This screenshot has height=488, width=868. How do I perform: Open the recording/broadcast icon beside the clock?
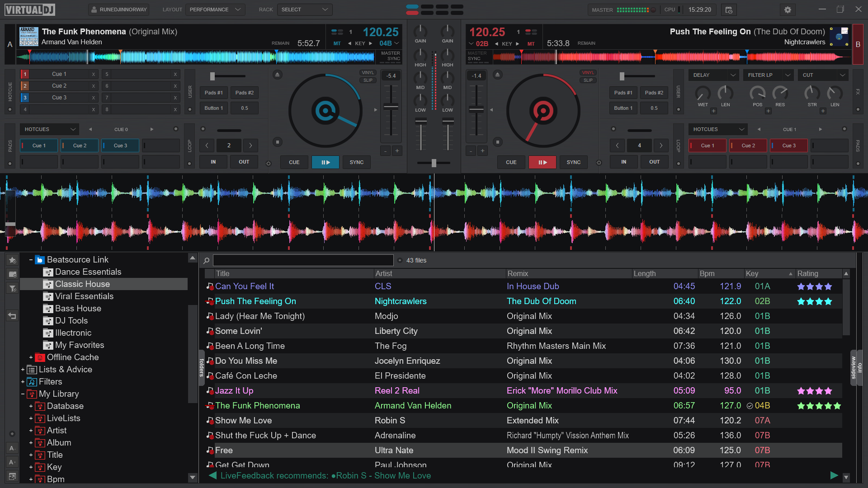point(729,9)
